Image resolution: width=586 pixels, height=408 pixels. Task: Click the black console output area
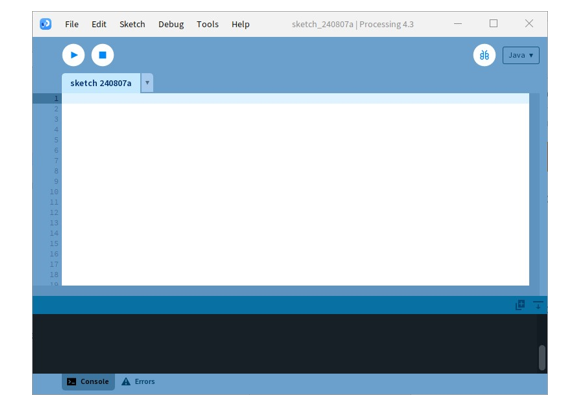285,343
